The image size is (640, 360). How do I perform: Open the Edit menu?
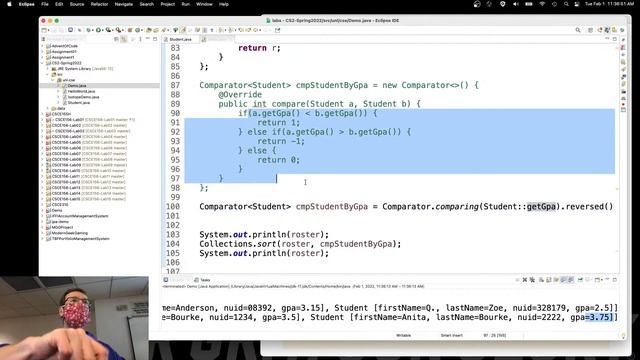click(x=59, y=4)
